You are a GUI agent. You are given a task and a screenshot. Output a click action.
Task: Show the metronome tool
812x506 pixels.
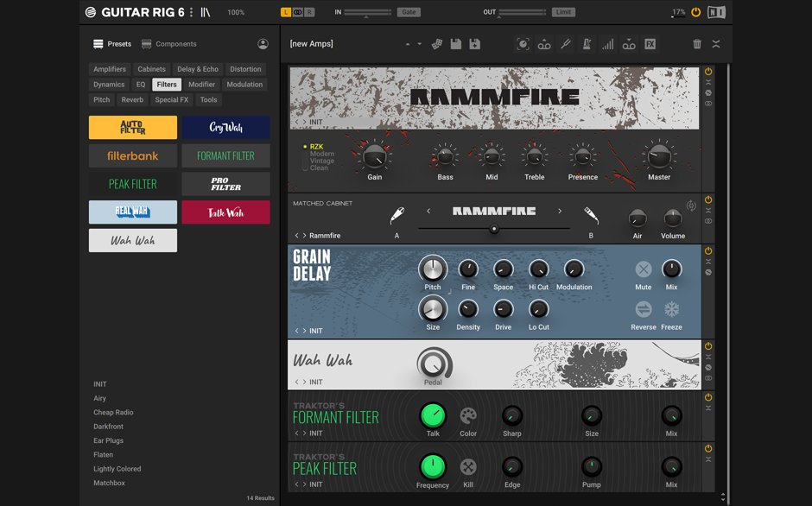coord(587,44)
